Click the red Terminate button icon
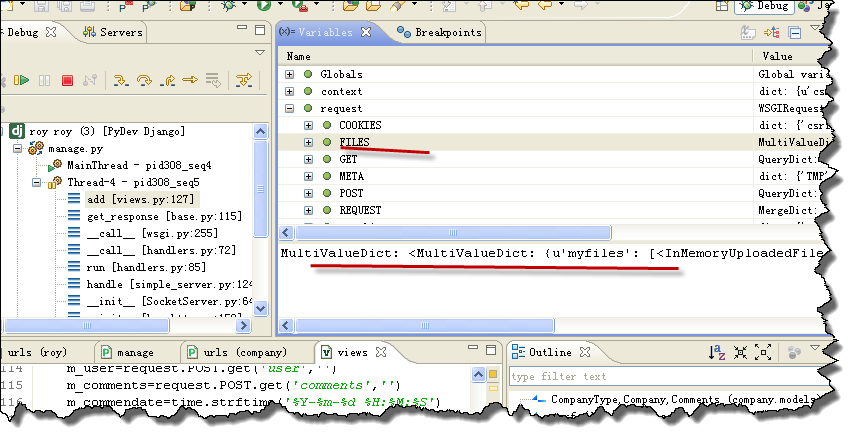861x446 pixels. (68, 80)
